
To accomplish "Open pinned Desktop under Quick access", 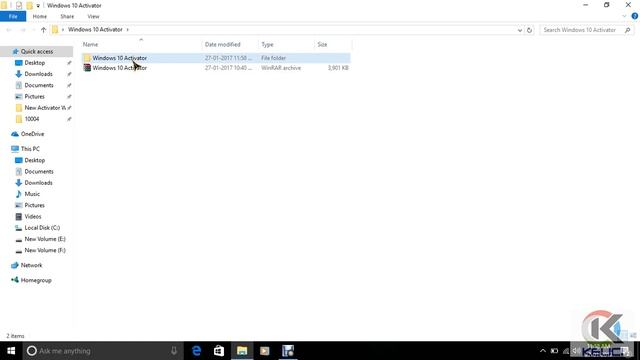I will click(x=35, y=63).
